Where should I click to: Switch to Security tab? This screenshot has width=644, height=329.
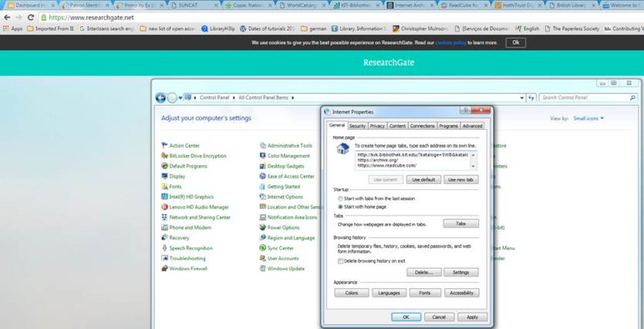357,126
